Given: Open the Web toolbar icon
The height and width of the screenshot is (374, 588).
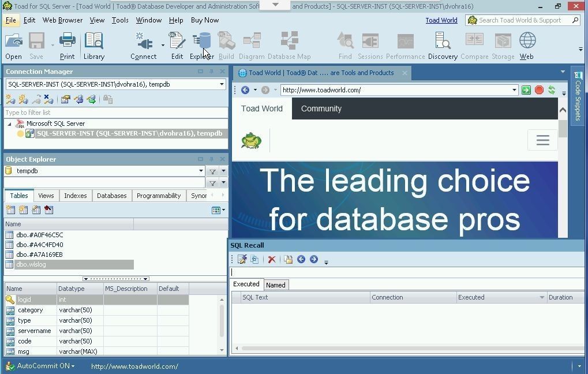Looking at the screenshot, I should (526, 46).
